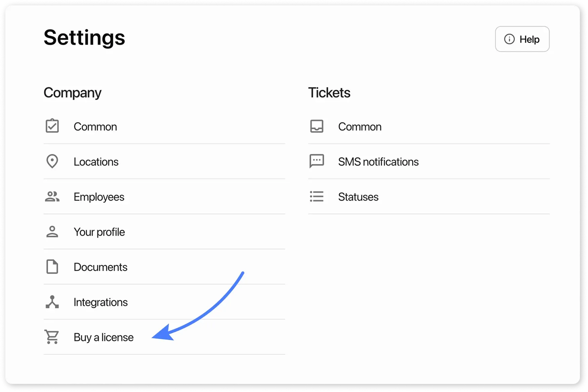Open Documents settings
Image resolution: width=588 pixels, height=392 pixels.
100,267
